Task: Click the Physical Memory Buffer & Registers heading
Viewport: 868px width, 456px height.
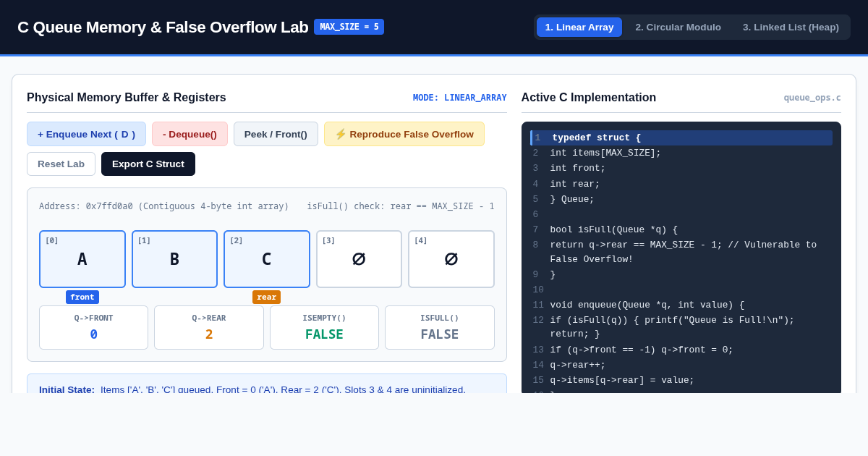Action: [x=127, y=98]
